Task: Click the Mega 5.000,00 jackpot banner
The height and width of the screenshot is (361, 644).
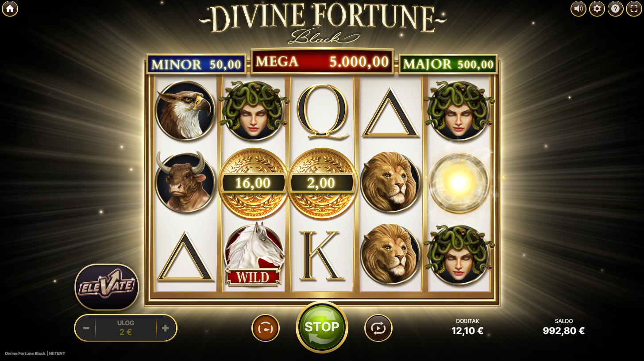Action: 322,61
